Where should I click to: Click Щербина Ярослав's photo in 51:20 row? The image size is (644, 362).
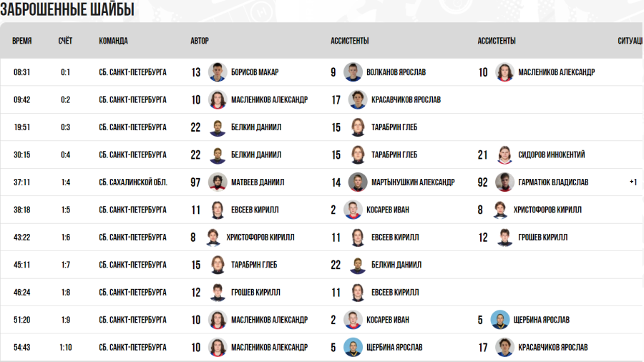click(500, 320)
